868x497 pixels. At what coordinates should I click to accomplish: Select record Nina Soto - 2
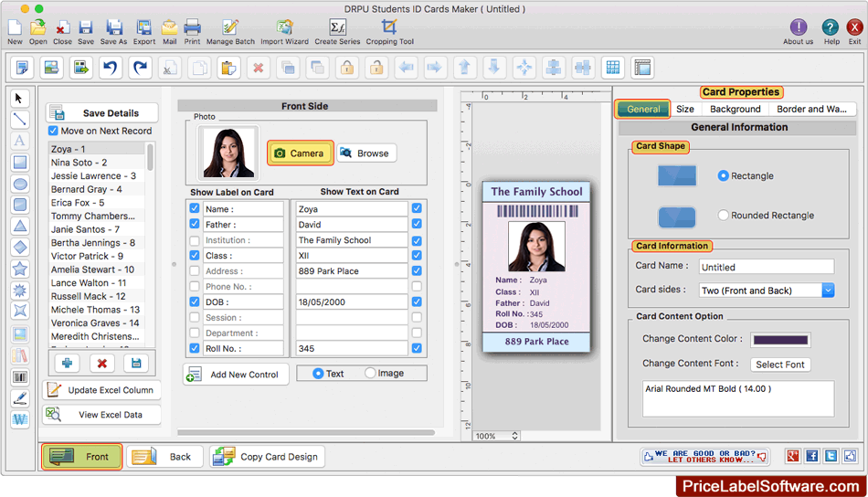98,162
